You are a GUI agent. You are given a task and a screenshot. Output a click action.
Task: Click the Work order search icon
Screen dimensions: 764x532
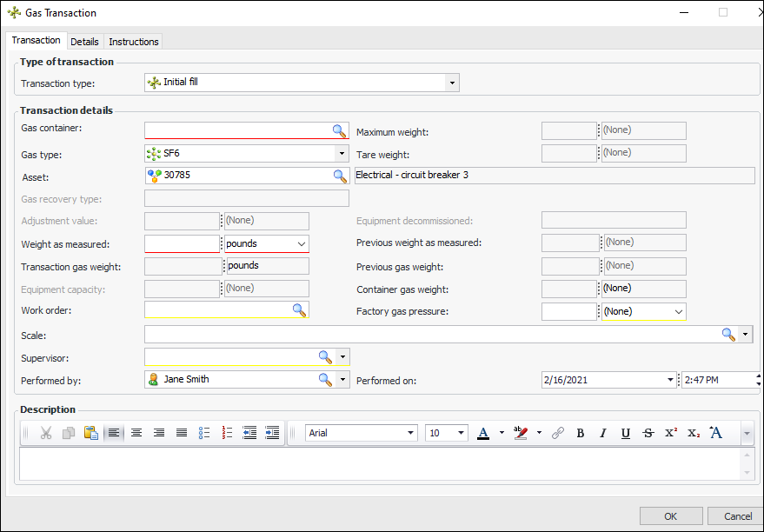(x=299, y=310)
